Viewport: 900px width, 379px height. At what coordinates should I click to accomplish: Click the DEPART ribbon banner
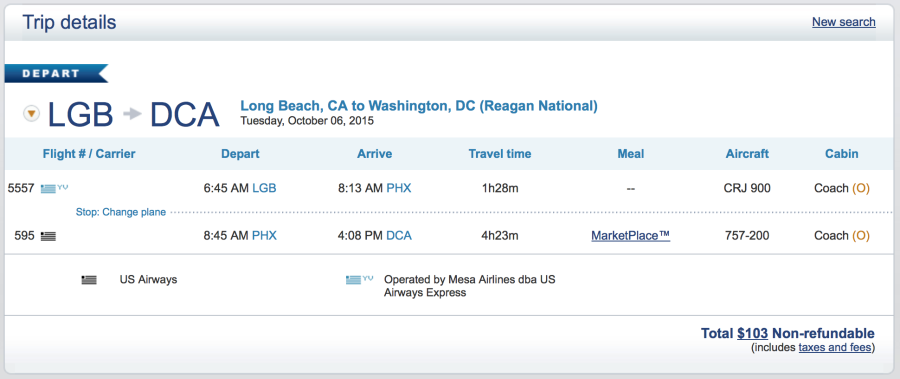pyautogui.click(x=56, y=74)
